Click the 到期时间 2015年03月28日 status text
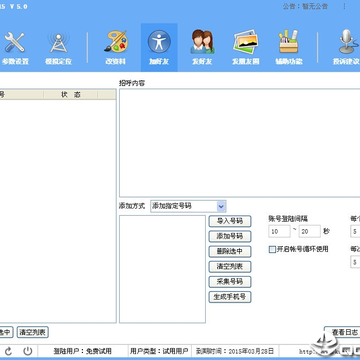Viewport: 360px width, 360px height. tap(235, 351)
